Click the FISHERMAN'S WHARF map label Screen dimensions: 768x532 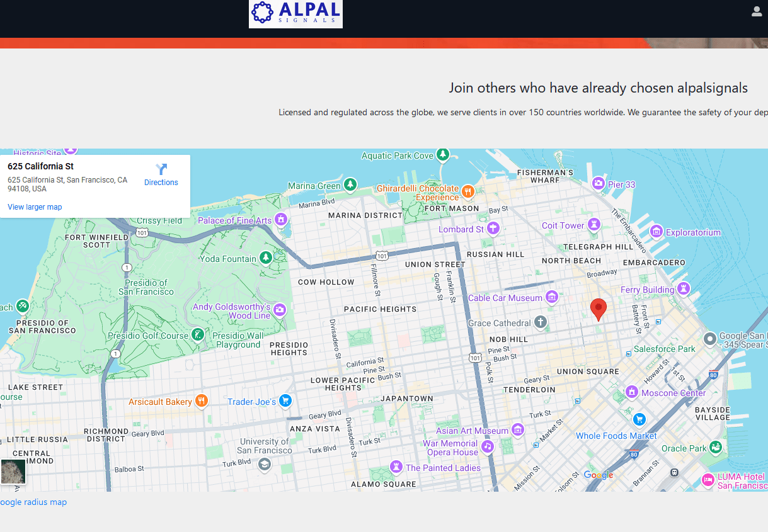[x=545, y=176]
